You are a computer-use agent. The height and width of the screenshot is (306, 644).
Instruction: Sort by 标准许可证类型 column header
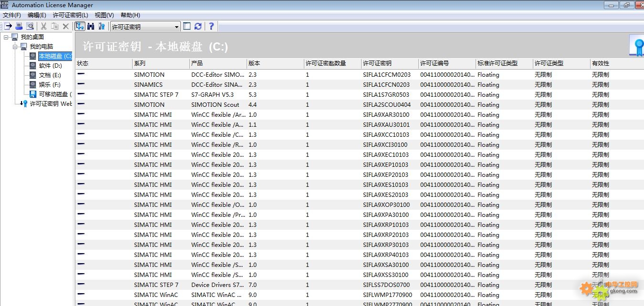pyautogui.click(x=504, y=63)
